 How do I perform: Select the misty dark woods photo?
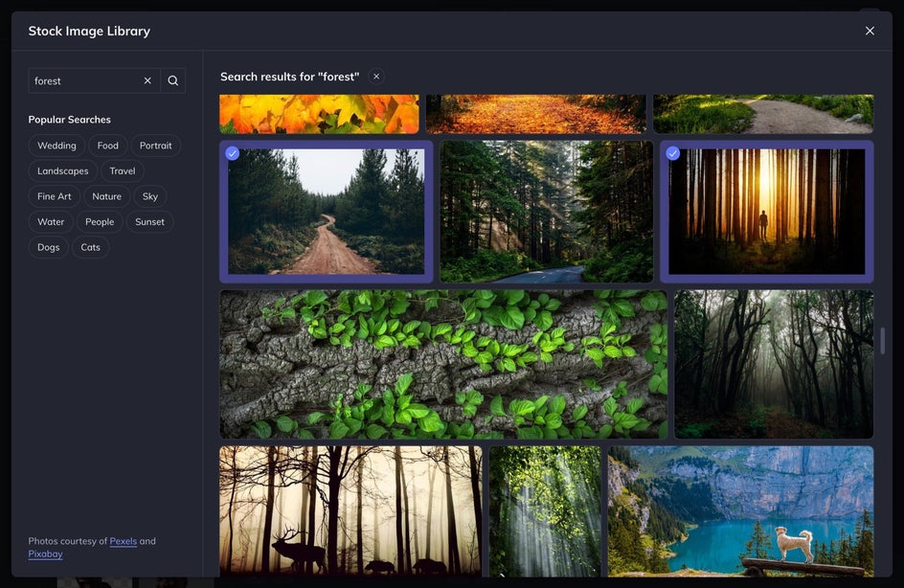click(774, 364)
